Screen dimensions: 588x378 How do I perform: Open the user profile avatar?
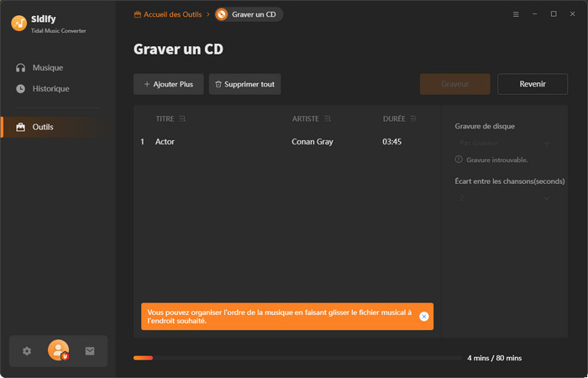pyautogui.click(x=58, y=350)
